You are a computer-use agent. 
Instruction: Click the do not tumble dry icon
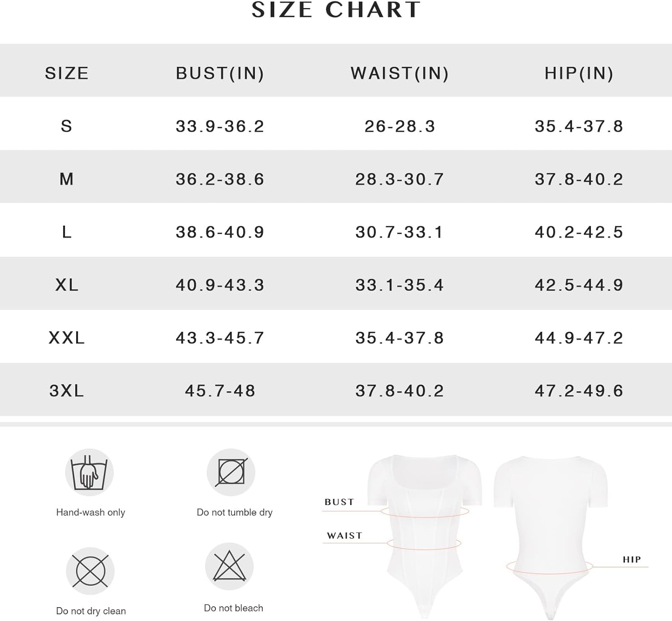pos(231,472)
